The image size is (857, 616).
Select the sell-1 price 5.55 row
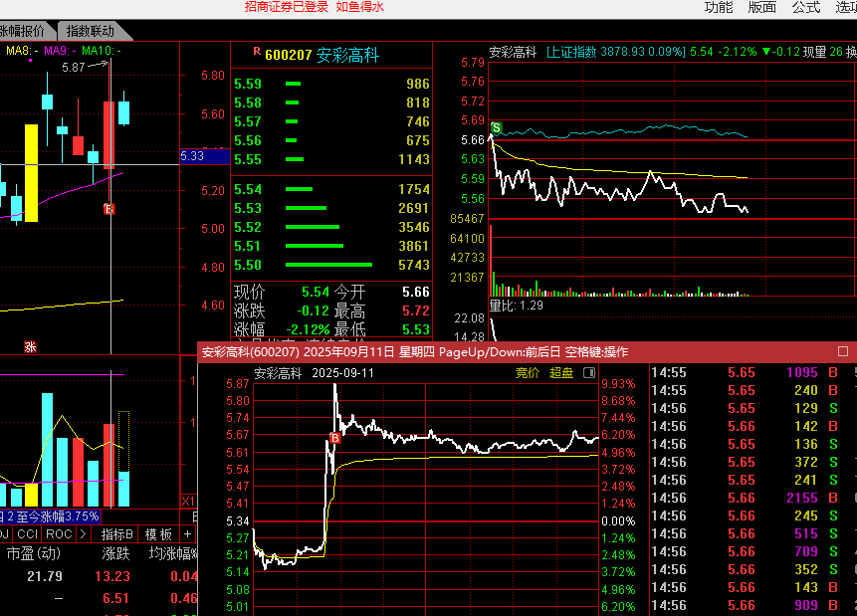point(331,159)
